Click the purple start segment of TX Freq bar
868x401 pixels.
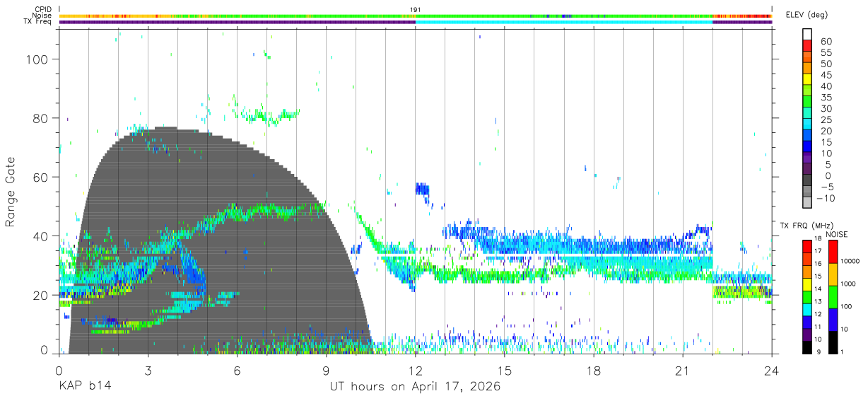(x=237, y=22)
